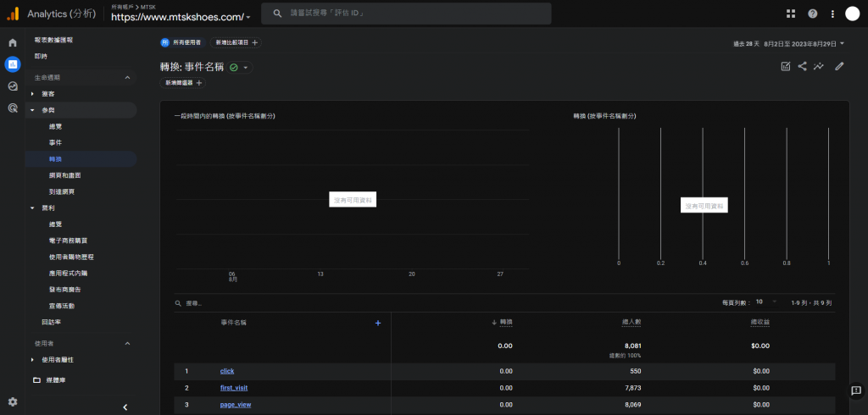868x415 pixels.
Task: Sort by 總人數 column header
Action: click(x=632, y=322)
